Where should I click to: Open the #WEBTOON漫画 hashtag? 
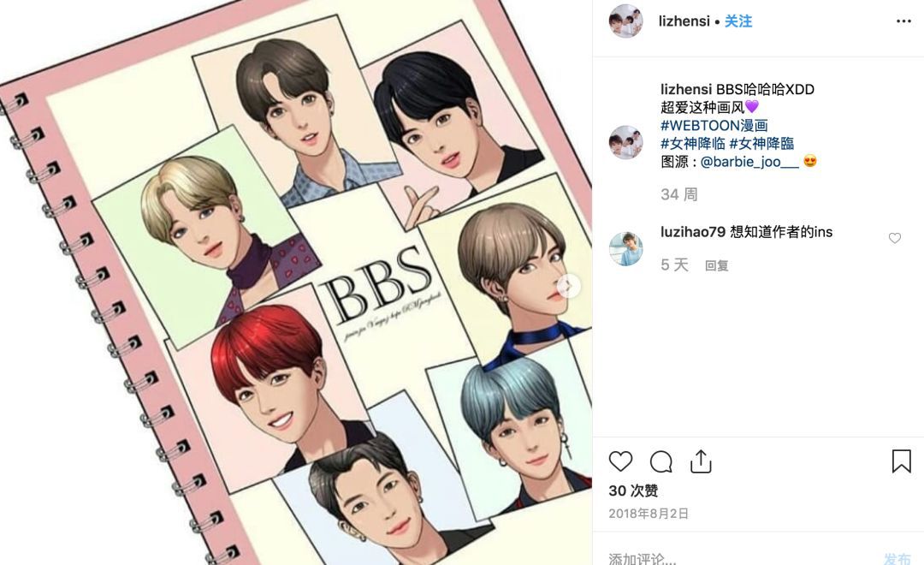click(714, 125)
